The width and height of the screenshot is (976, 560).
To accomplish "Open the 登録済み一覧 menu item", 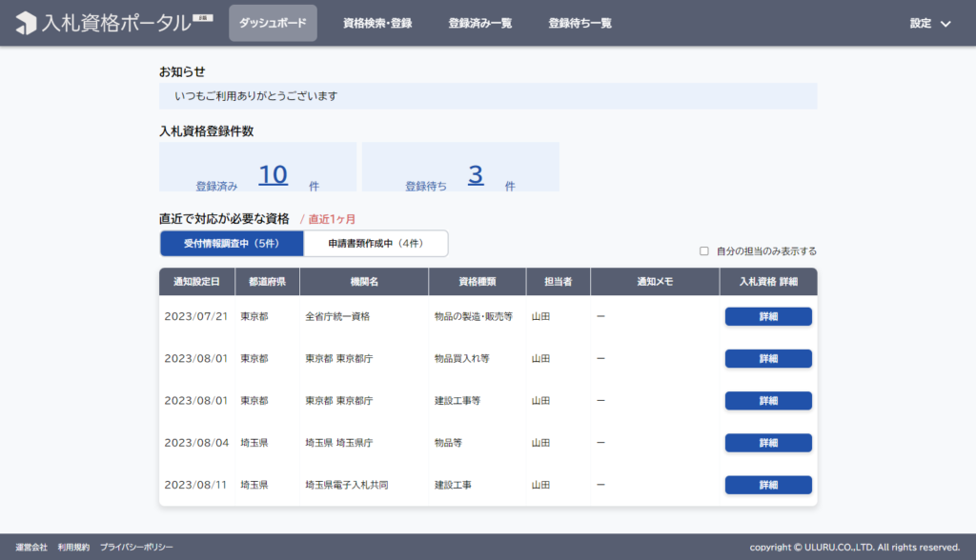I will [x=480, y=23].
